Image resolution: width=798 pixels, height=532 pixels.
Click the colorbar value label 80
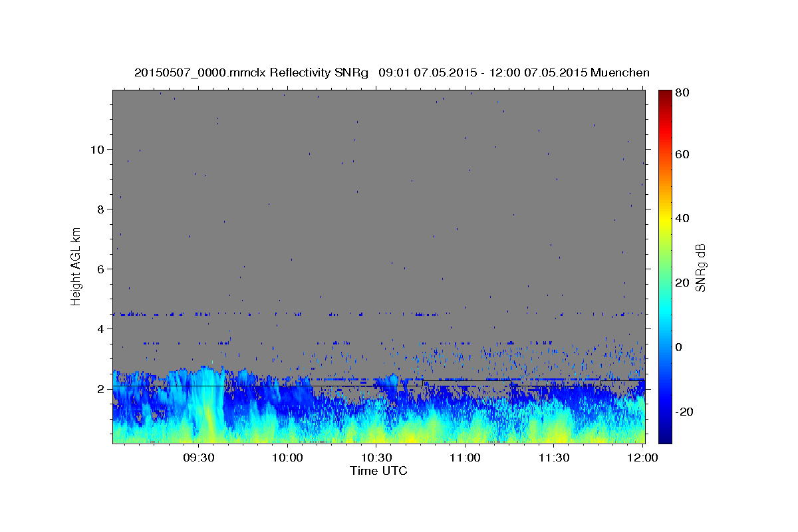click(x=682, y=93)
